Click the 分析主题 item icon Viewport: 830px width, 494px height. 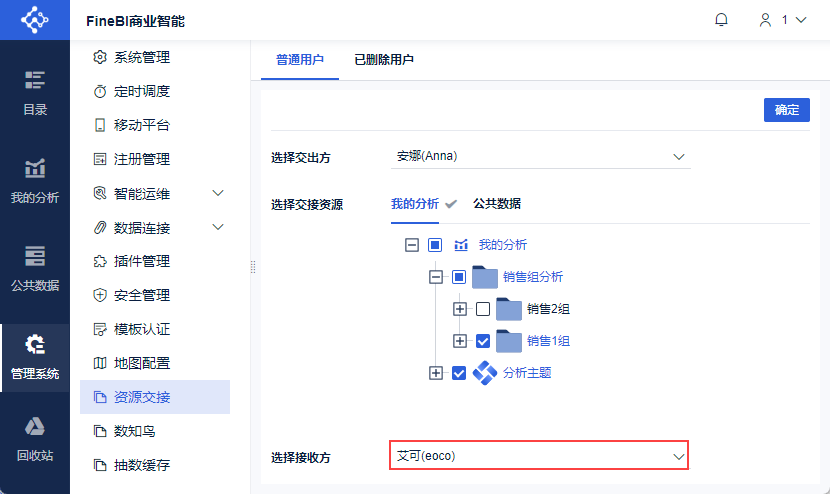[484, 373]
